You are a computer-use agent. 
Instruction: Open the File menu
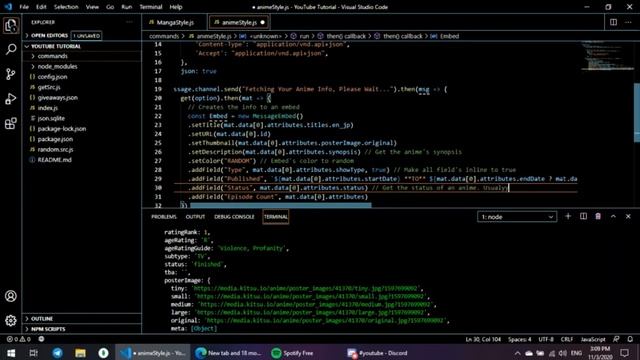click(x=24, y=7)
